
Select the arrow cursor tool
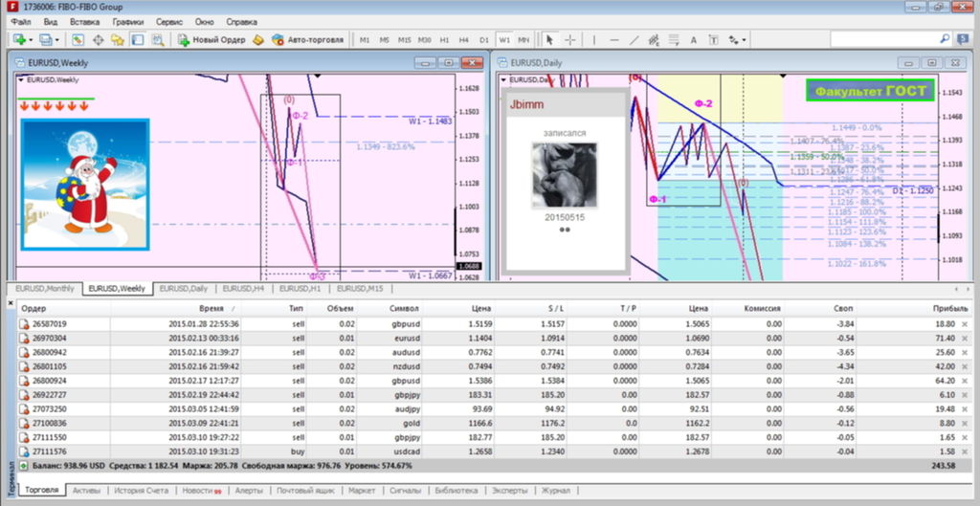[x=549, y=40]
